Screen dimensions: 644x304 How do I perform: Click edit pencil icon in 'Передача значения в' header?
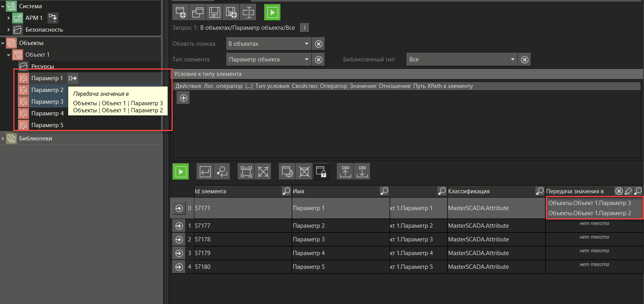tap(628, 191)
